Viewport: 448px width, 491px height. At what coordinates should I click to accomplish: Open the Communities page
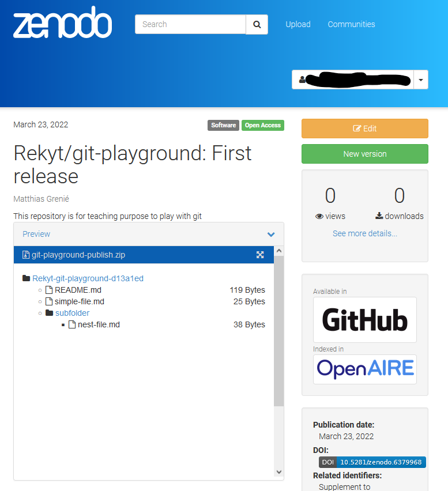coord(351,24)
